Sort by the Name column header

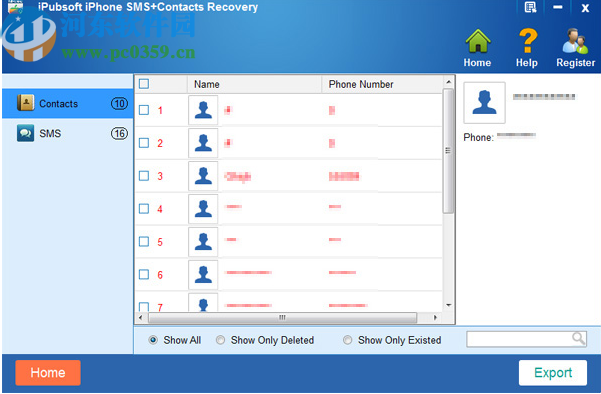click(255, 84)
